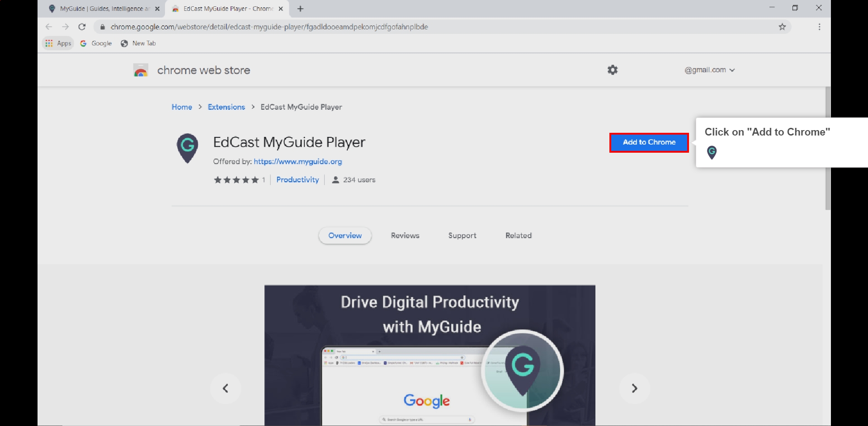The image size is (868, 426).
Task: Open the Google bookmark
Action: pyautogui.click(x=96, y=43)
